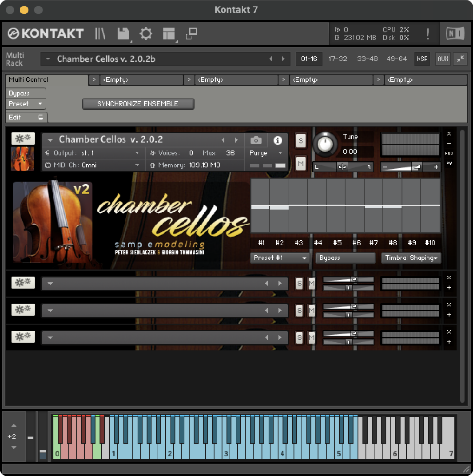
Task: Click the save floppy disk icon
Action: 123,33
